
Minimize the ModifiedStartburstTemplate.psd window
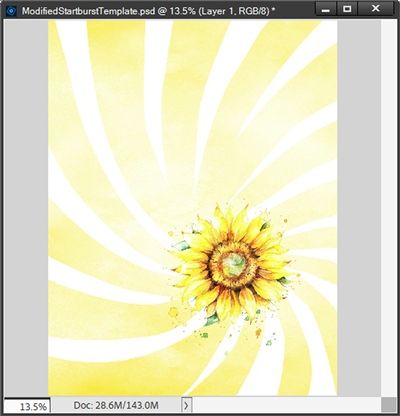(326, 10)
